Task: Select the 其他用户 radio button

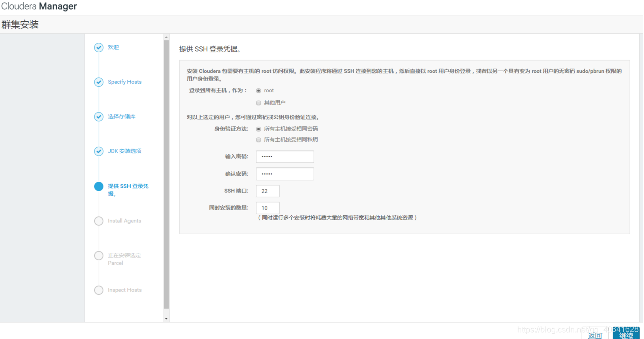Action: (259, 103)
